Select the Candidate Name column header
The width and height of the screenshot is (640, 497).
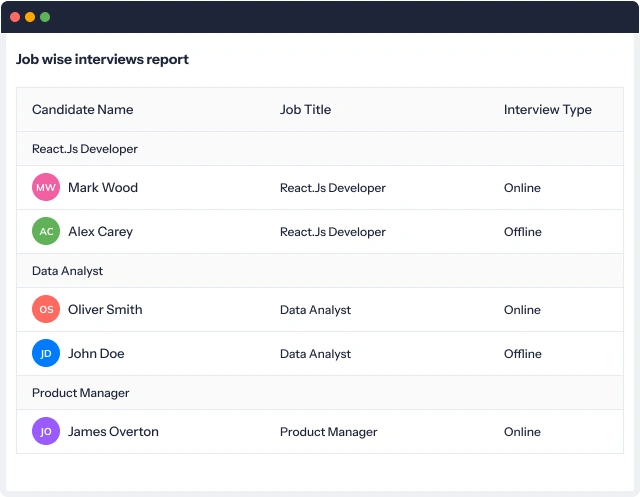(82, 109)
